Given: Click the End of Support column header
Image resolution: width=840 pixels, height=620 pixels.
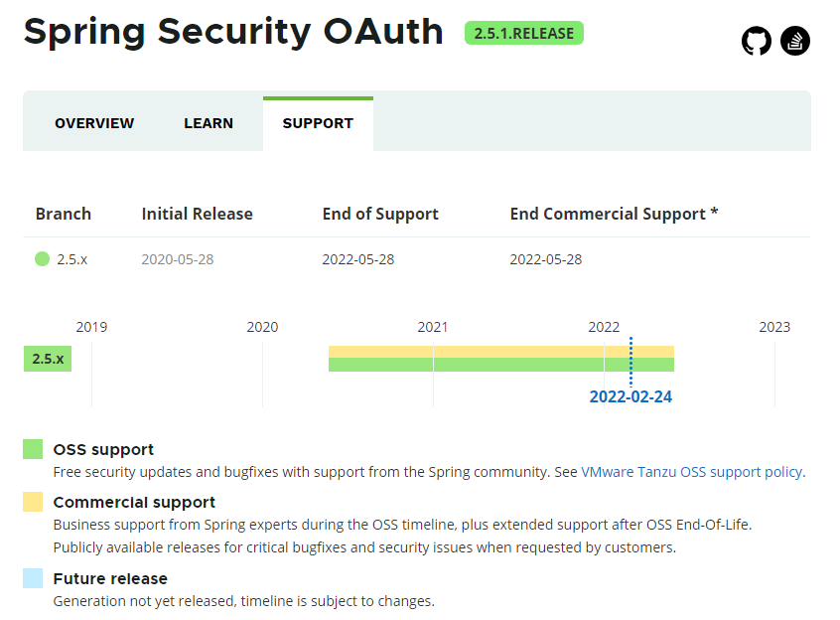Looking at the screenshot, I should point(380,214).
